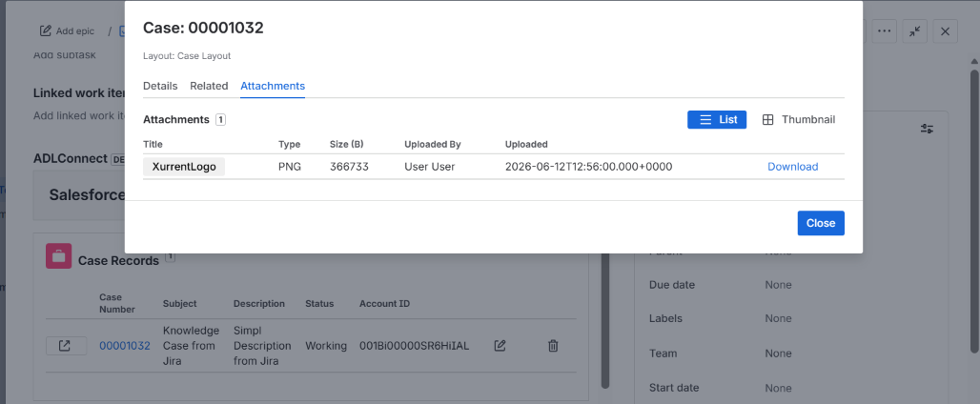This screenshot has width=980, height=404.
Task: Open the three-dot more actions menu
Action: (883, 30)
